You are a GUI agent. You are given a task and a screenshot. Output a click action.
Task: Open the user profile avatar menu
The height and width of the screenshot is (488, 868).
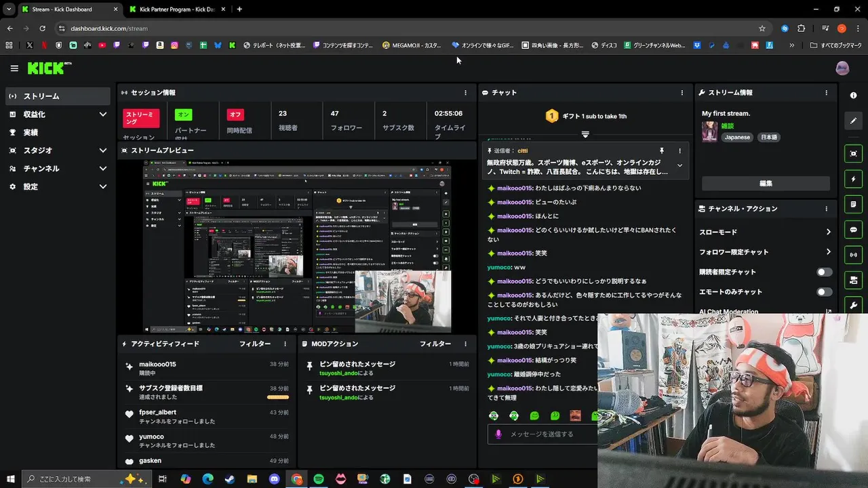(842, 68)
